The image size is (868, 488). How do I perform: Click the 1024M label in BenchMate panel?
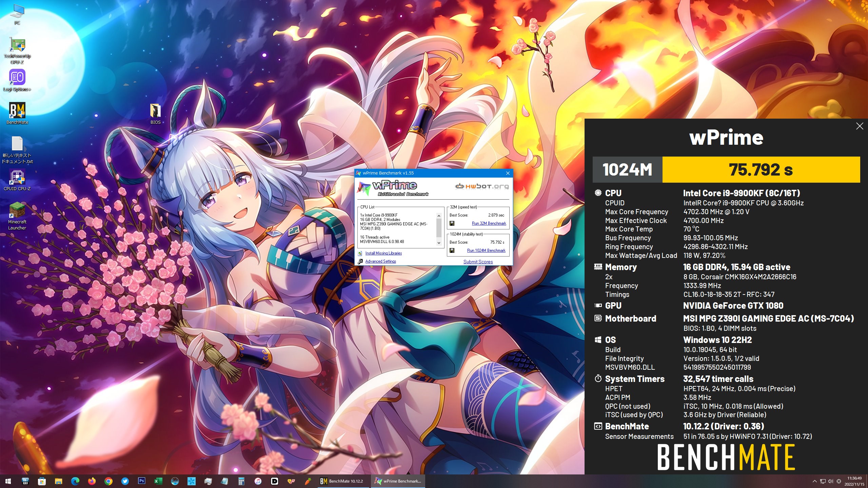(x=627, y=169)
